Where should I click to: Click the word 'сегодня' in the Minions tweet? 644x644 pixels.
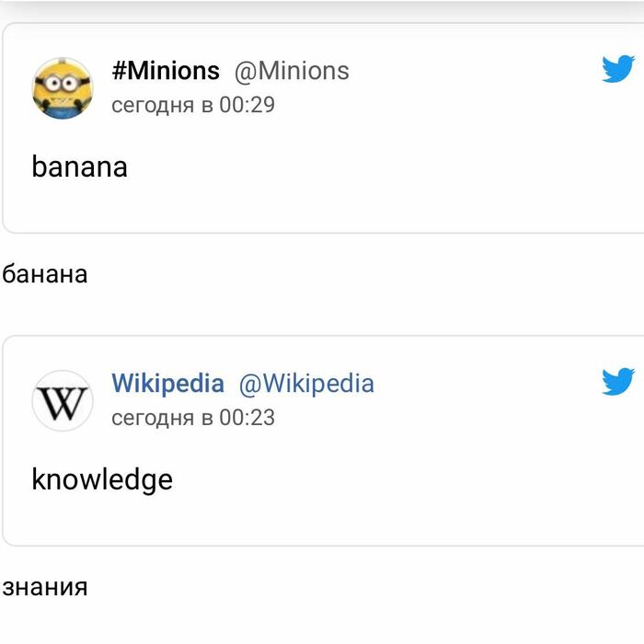point(152,105)
